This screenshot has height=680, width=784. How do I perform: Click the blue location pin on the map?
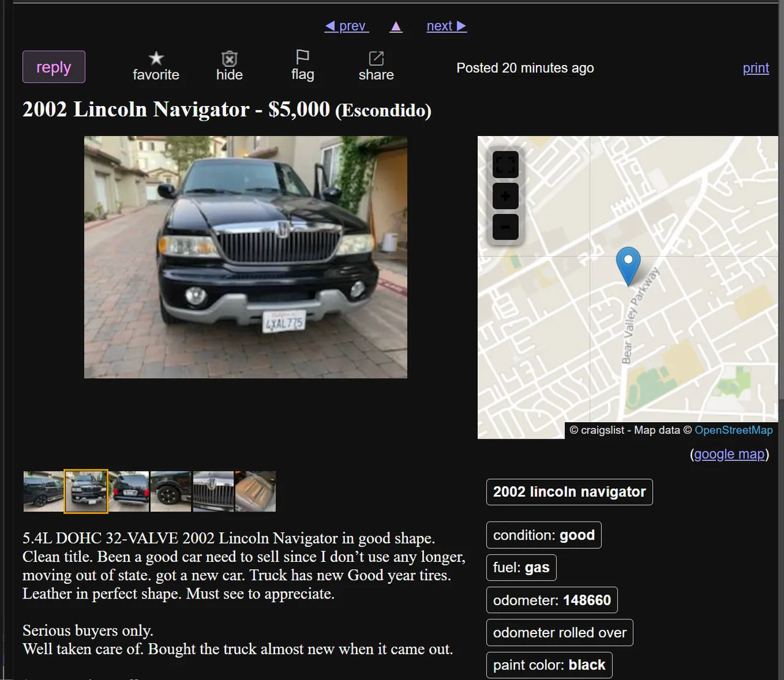[x=628, y=265]
